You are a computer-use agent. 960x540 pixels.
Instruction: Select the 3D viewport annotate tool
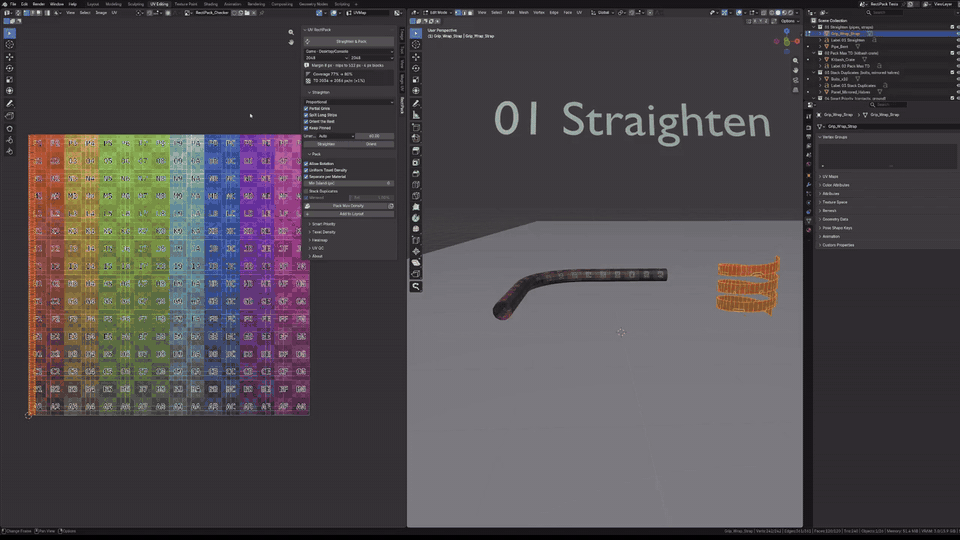pos(416,103)
